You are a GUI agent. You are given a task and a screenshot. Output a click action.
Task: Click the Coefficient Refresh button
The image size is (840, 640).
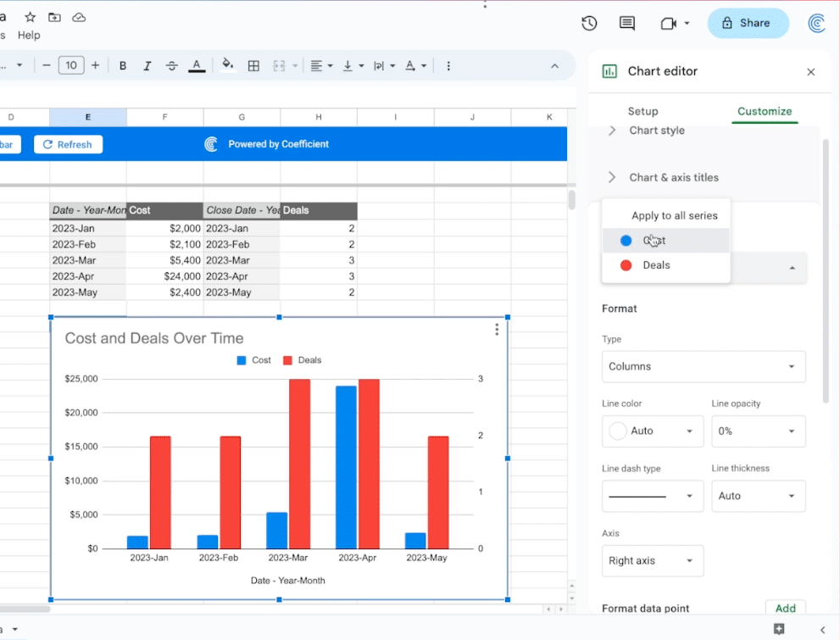point(68,144)
